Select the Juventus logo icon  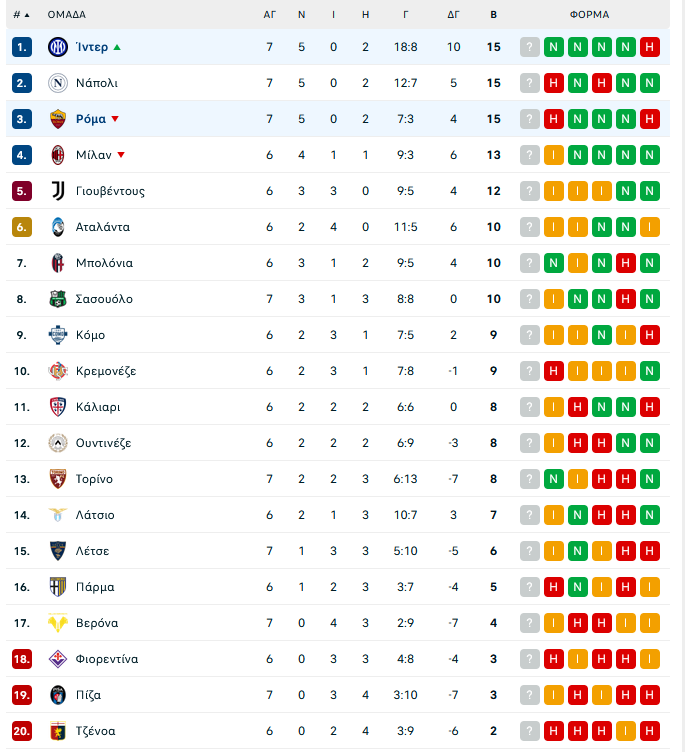pos(57,191)
